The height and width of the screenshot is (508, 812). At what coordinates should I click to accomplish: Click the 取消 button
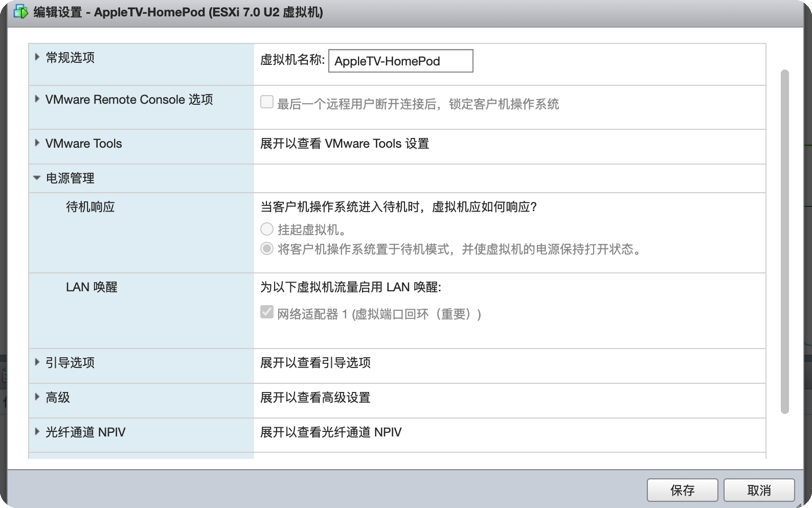point(759,490)
